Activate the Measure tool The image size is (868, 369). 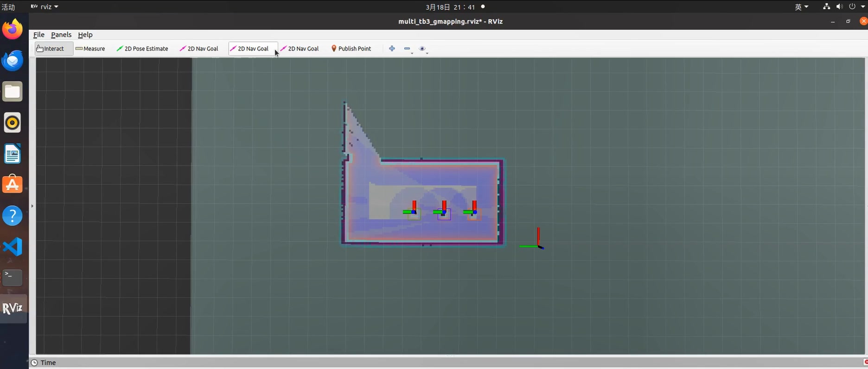click(x=90, y=49)
